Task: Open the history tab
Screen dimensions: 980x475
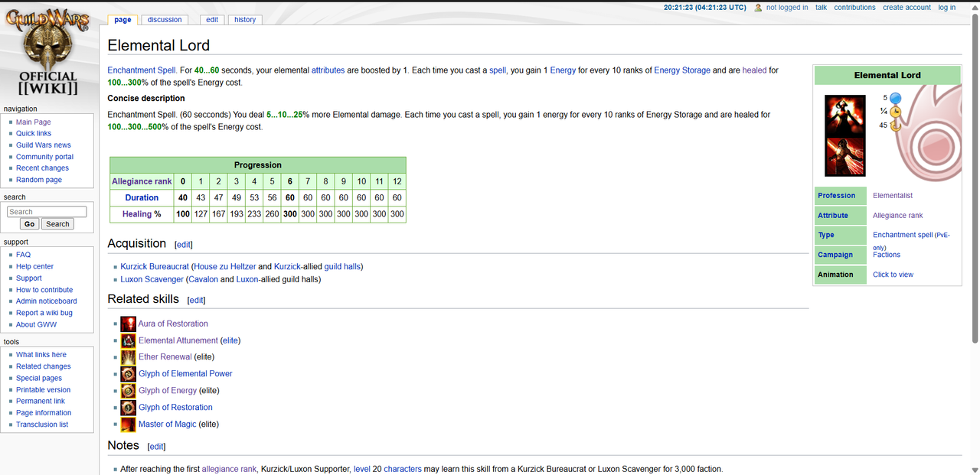Action: click(x=245, y=20)
